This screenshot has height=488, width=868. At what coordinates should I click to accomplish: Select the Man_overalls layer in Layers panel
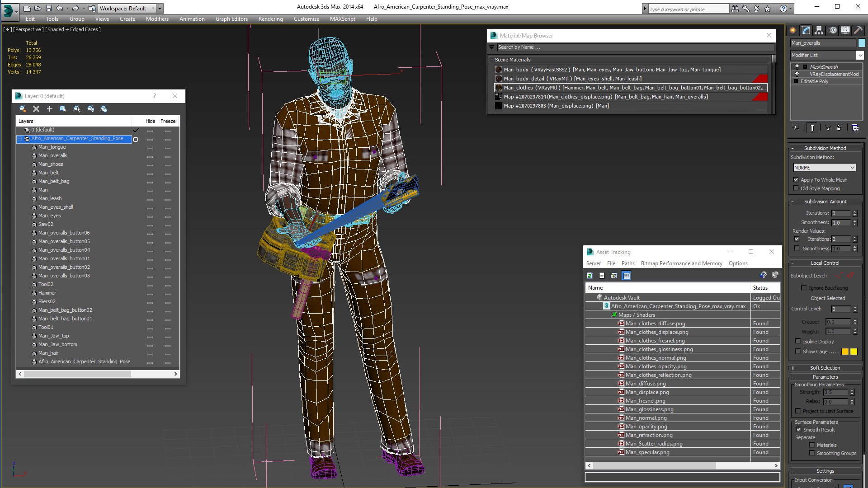(53, 155)
